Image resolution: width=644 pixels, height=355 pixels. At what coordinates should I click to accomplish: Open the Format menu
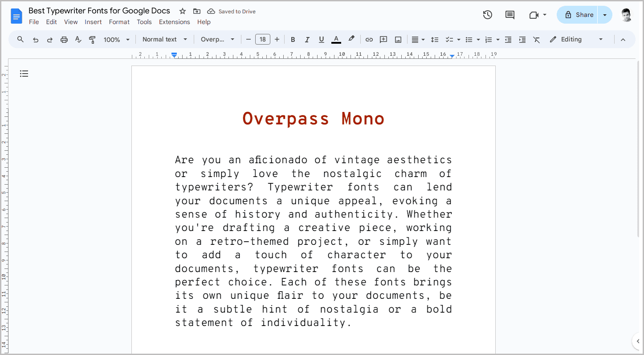[119, 22]
